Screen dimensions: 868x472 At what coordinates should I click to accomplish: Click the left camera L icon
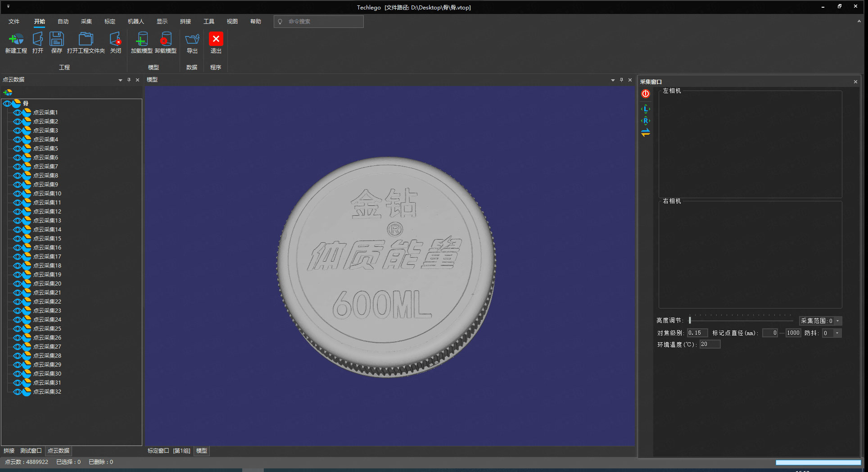(x=646, y=109)
